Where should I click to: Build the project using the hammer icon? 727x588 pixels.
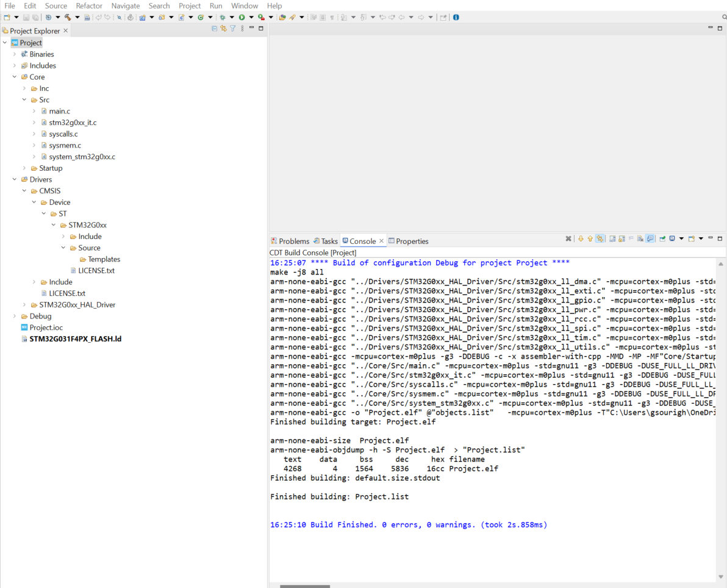pyautogui.click(x=69, y=17)
